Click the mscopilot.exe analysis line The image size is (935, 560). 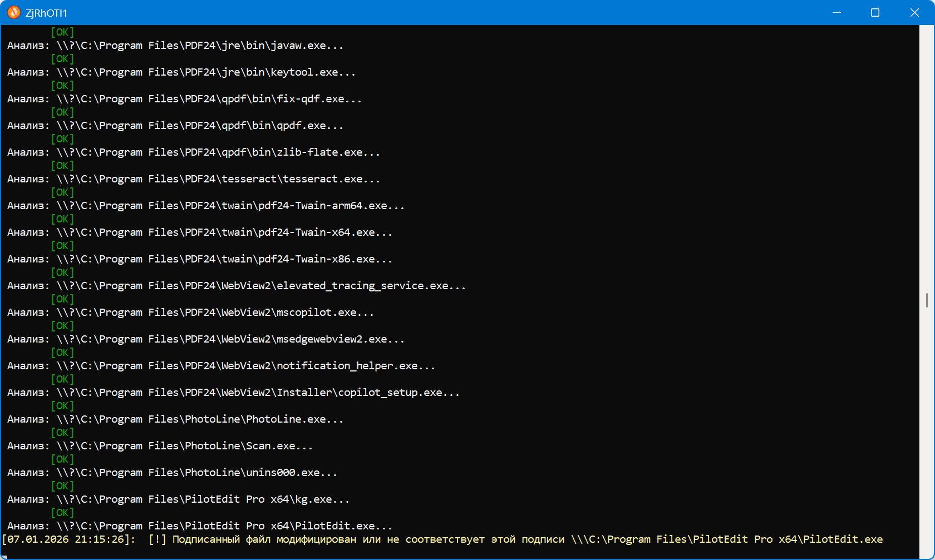tap(190, 313)
